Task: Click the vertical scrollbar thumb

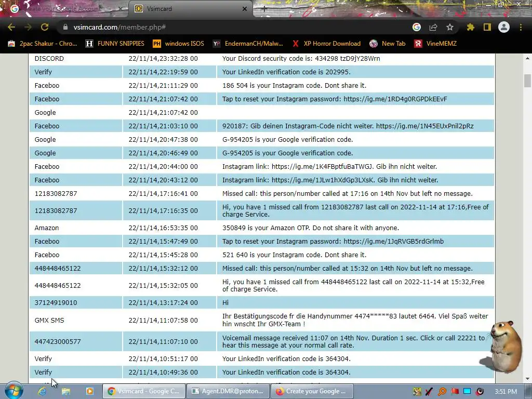Action: pos(527,81)
